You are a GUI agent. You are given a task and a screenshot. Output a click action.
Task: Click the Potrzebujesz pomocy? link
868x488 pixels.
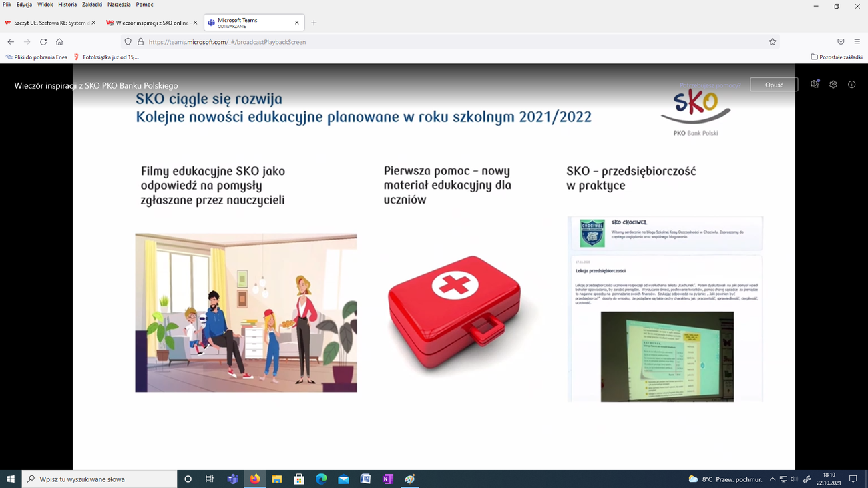710,85
